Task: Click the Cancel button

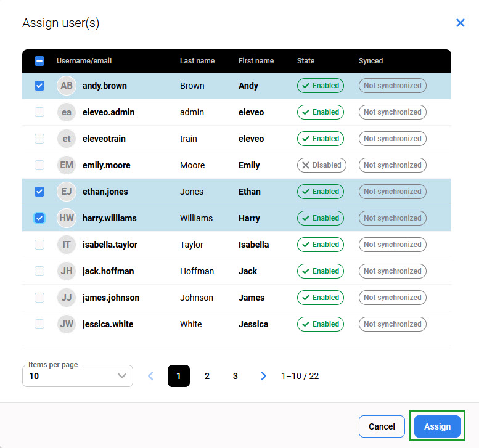Action: point(382,426)
